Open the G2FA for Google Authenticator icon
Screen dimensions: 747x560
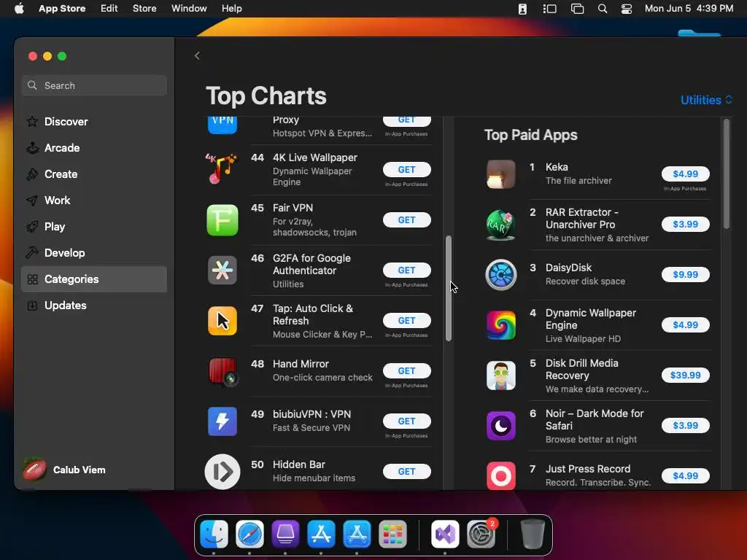pos(222,270)
